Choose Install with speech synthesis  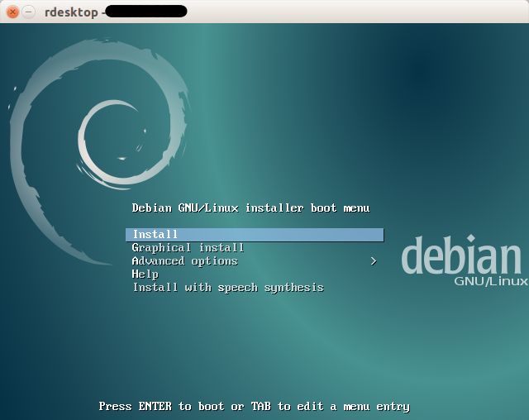click(228, 288)
